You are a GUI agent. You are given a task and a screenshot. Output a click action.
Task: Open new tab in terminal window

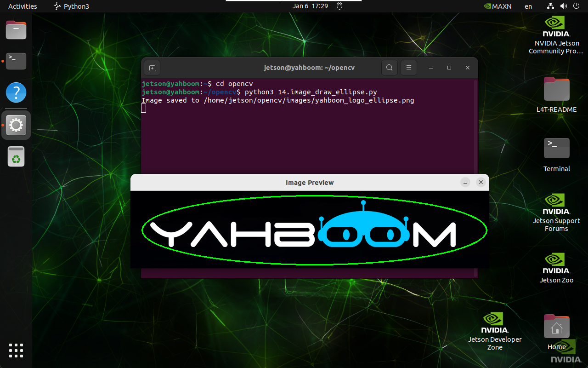click(x=152, y=68)
